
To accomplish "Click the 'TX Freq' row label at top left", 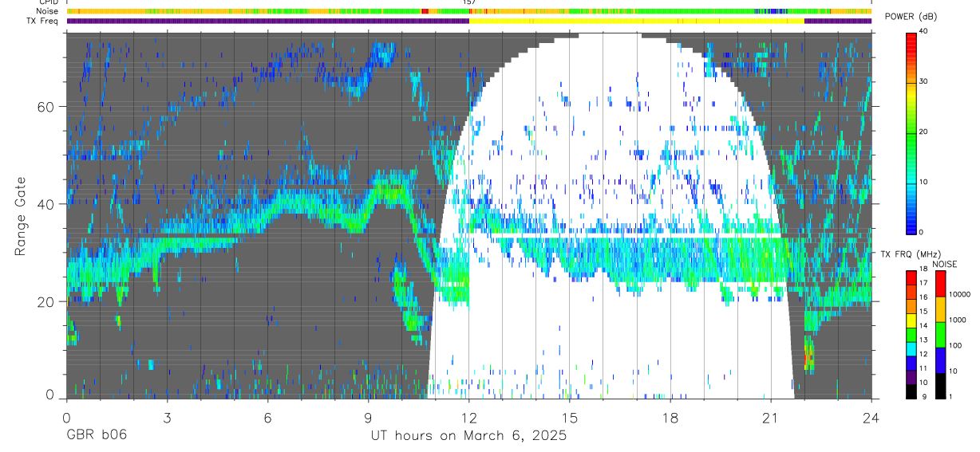I will pos(43,21).
